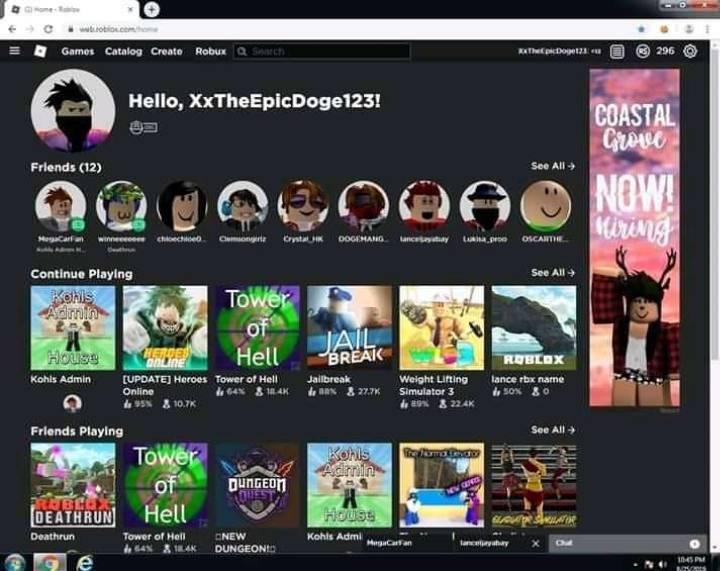Screen dimensions: 720x571
Task: Click the Roblox logo icon
Action: (x=40, y=51)
